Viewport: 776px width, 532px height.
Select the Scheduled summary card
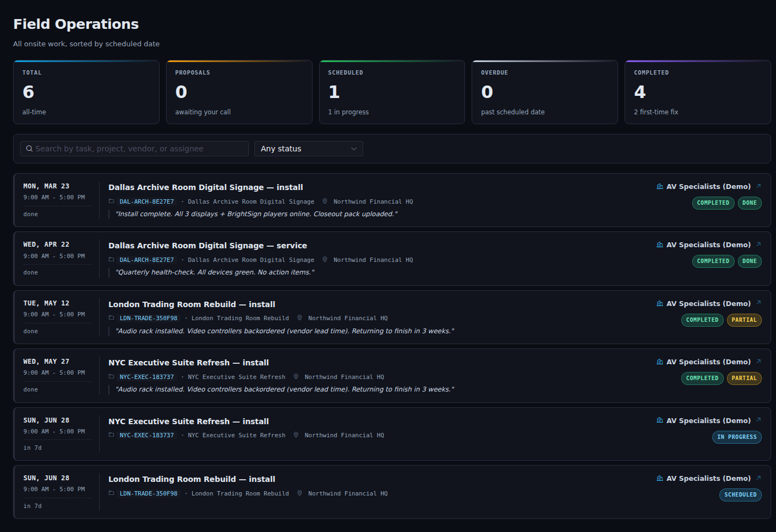(392, 92)
